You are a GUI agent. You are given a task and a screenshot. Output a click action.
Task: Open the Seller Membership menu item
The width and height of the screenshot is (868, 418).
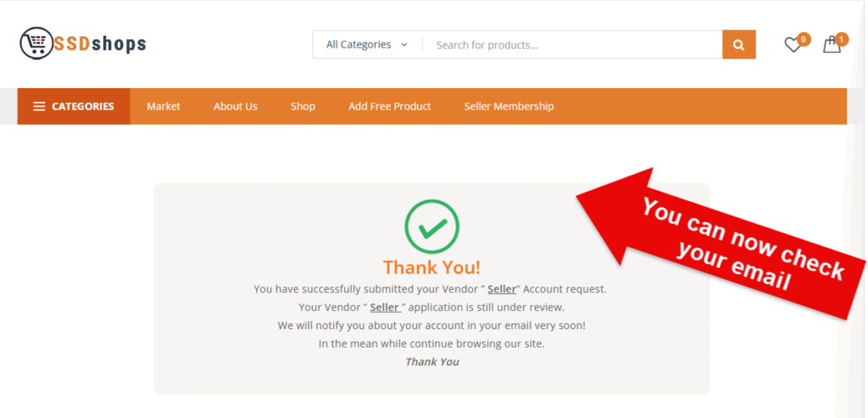pyautogui.click(x=509, y=107)
